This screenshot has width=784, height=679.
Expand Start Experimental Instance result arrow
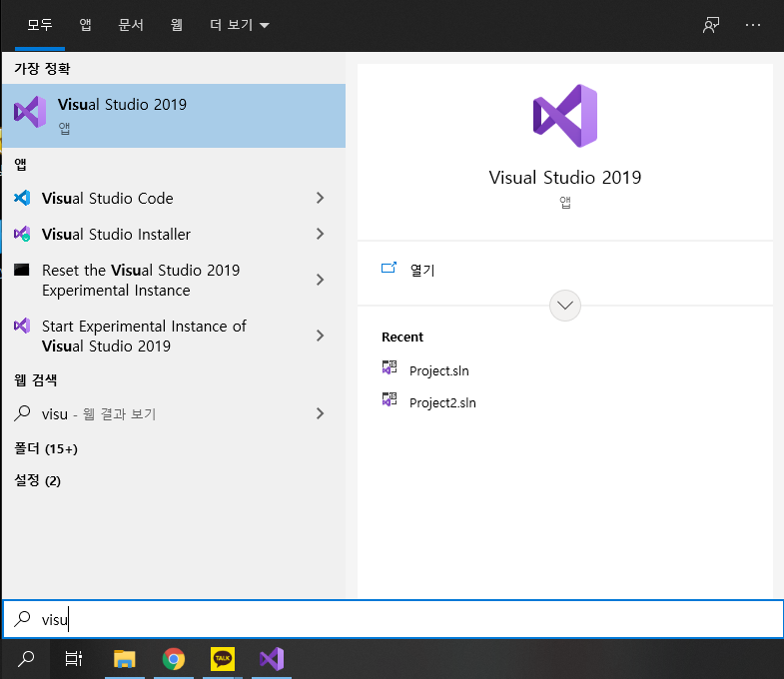(320, 336)
